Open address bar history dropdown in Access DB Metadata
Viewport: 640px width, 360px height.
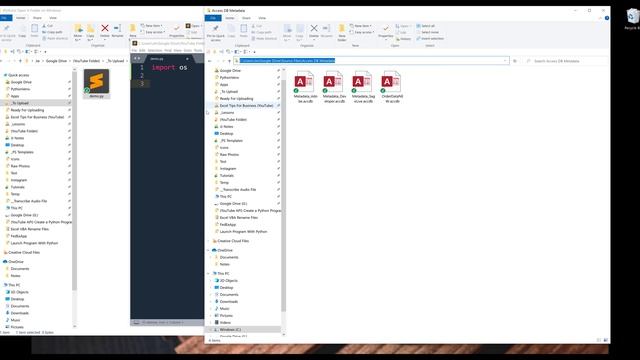(x=505, y=61)
